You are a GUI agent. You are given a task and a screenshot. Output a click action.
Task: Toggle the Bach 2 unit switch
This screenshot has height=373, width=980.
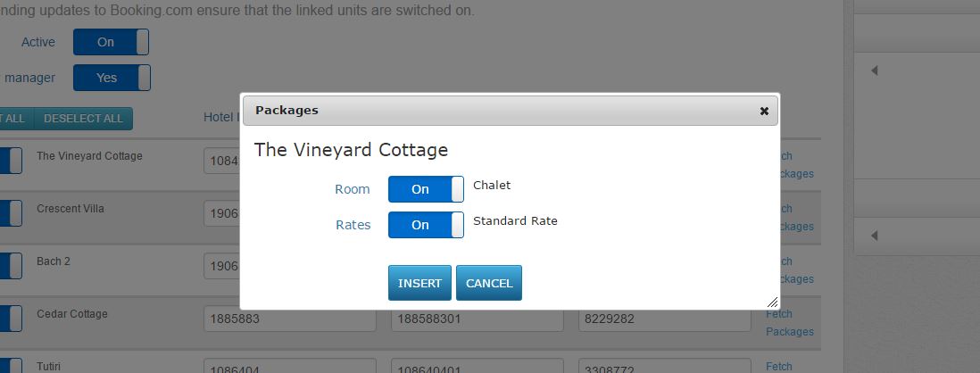pos(11,266)
